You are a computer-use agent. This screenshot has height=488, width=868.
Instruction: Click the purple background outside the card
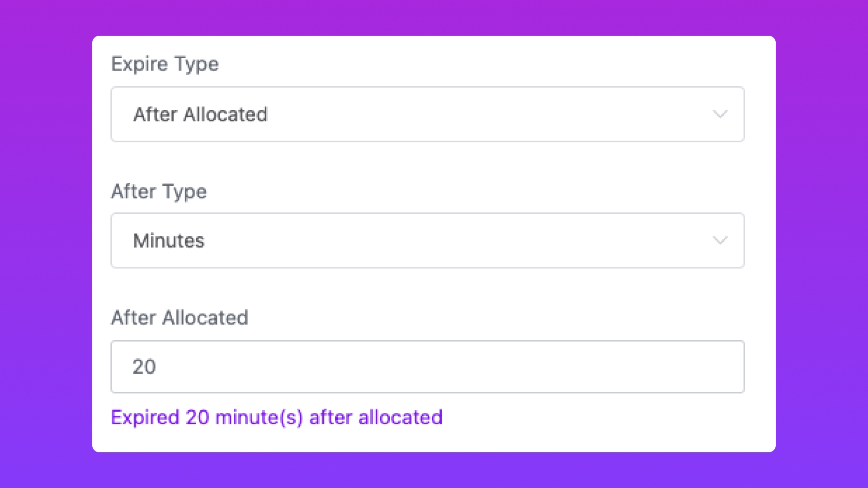click(45, 244)
